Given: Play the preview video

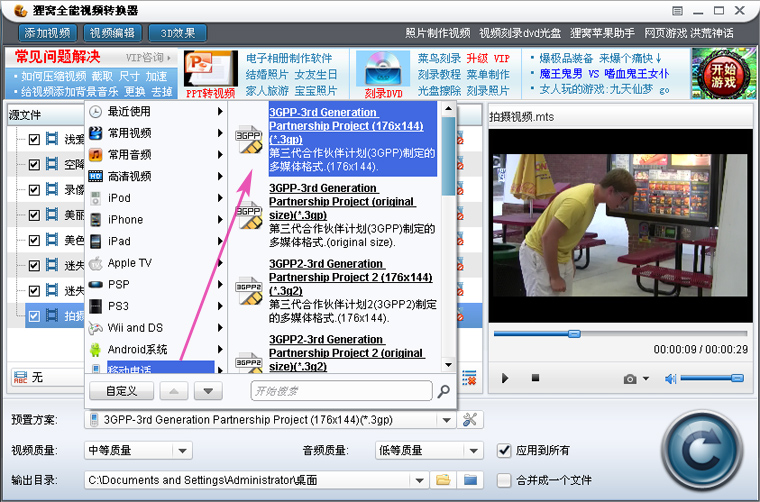Looking at the screenshot, I should click(505, 378).
